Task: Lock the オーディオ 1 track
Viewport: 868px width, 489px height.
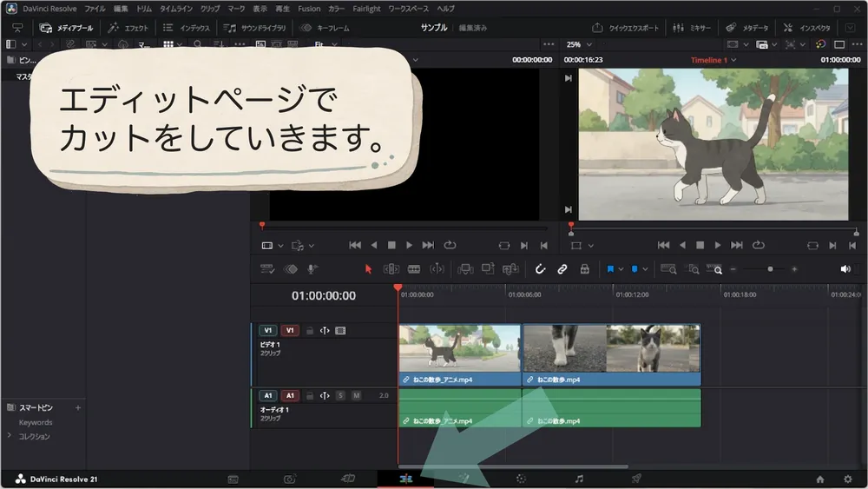Action: pos(310,395)
